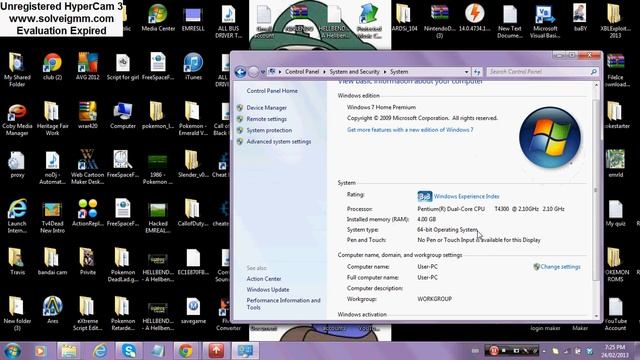640x360 pixels.
Task: Select the My quiz file icon
Action: (615, 213)
